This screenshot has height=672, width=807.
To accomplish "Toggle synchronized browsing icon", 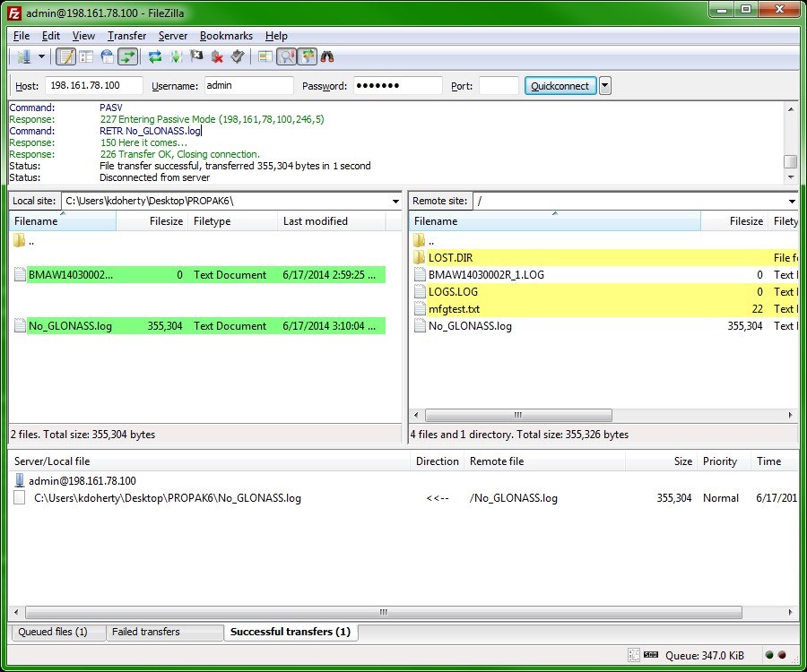I will 307,56.
